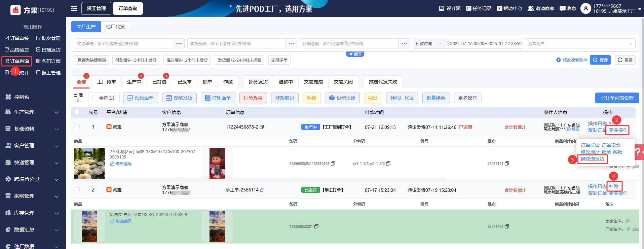Copy order number 11224456878-2 with copy icon
The height and width of the screenshot is (249, 644).
[x=262, y=127]
